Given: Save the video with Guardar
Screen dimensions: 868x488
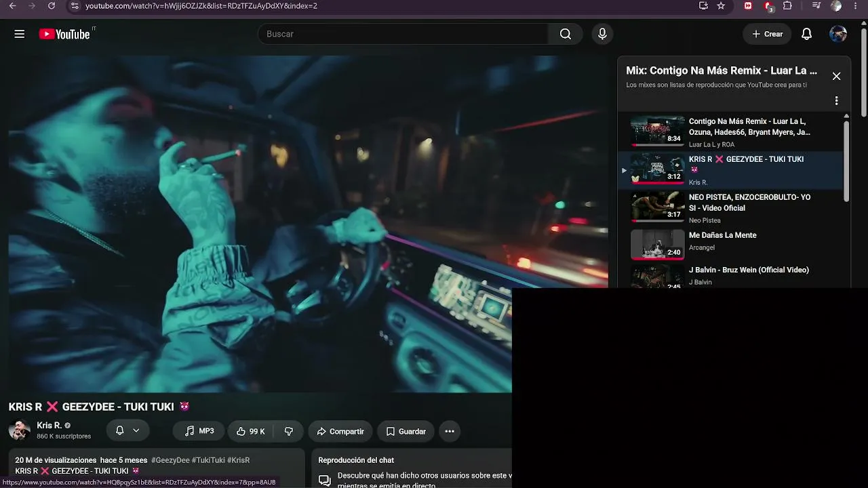Looking at the screenshot, I should pos(406,431).
